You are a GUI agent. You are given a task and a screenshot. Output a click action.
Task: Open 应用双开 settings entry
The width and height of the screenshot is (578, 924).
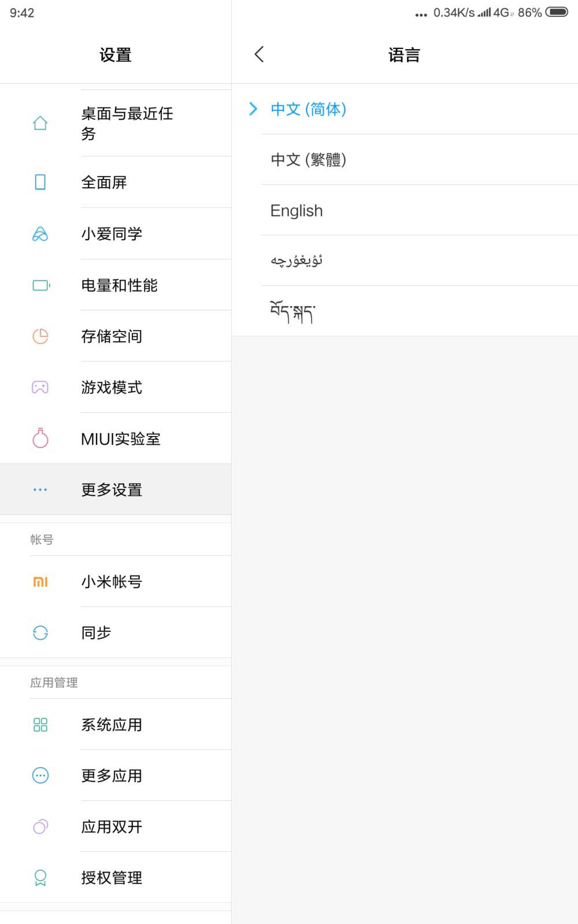click(x=112, y=827)
